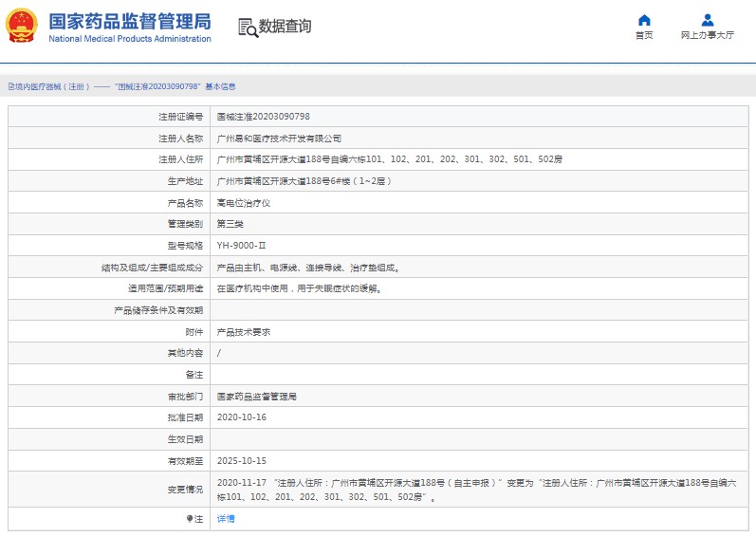This screenshot has height=537, width=756.
Task: Click the 注册人住所 label
Action: point(181,159)
